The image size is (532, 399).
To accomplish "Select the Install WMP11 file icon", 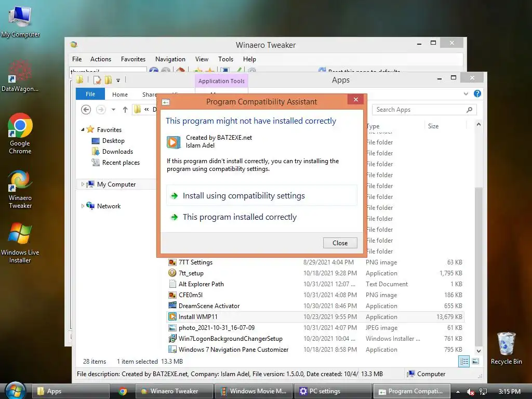I will (172, 317).
